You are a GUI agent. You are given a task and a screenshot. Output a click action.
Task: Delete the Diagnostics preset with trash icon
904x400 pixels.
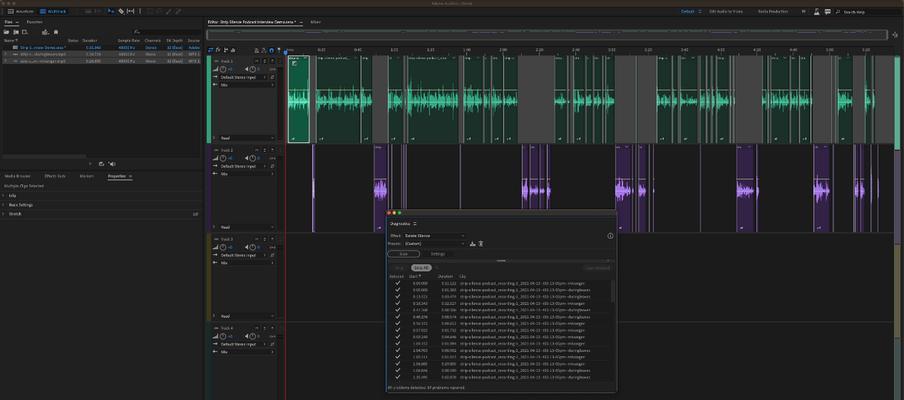481,244
